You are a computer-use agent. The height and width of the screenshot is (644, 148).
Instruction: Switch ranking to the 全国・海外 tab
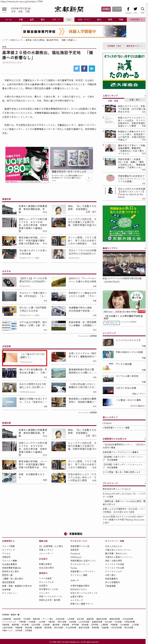click(x=134, y=100)
